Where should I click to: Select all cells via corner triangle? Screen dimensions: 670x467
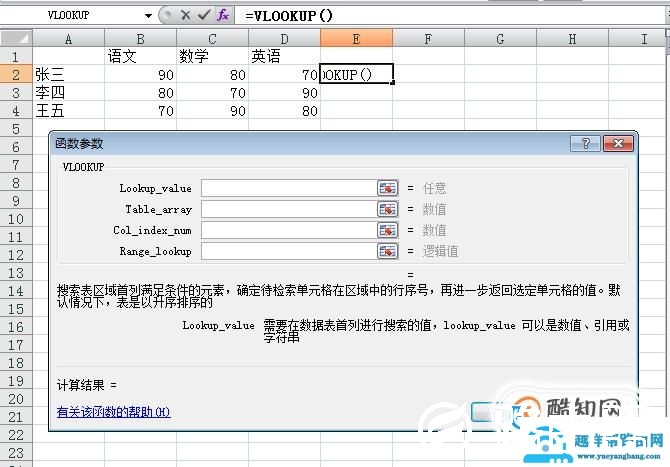point(17,38)
